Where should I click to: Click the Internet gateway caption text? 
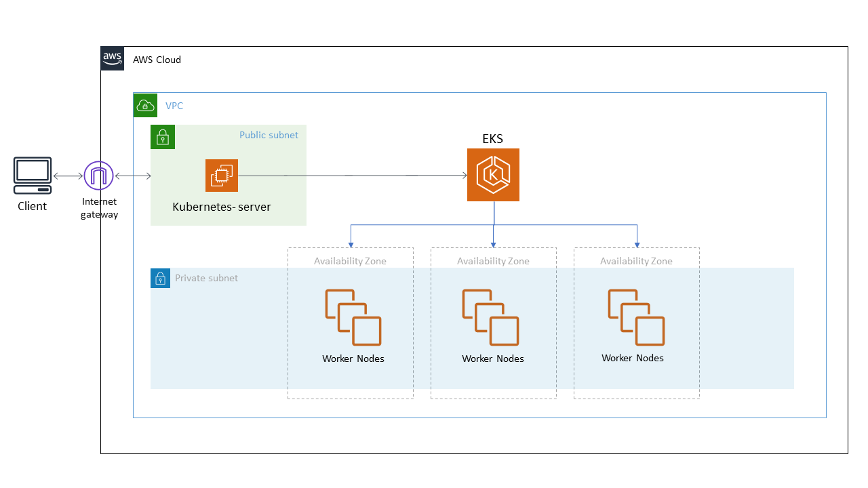click(x=99, y=208)
